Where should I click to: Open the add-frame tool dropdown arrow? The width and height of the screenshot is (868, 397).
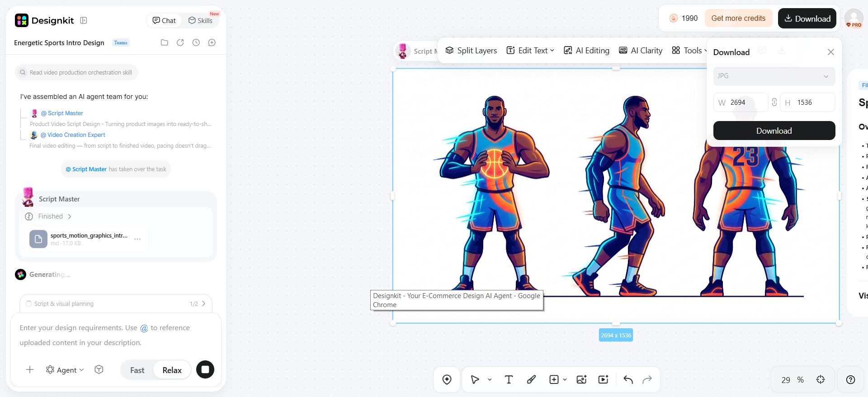(565, 380)
